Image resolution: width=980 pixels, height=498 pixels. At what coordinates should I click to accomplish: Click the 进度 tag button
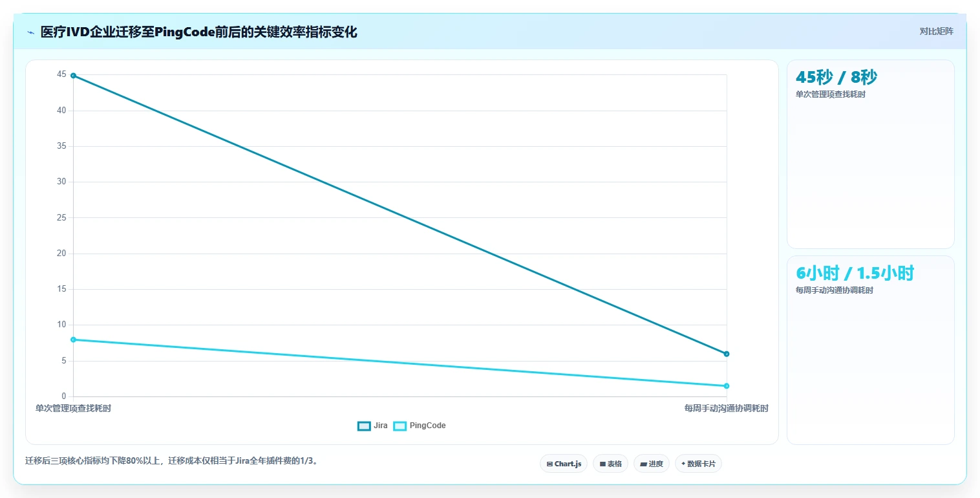[652, 464]
